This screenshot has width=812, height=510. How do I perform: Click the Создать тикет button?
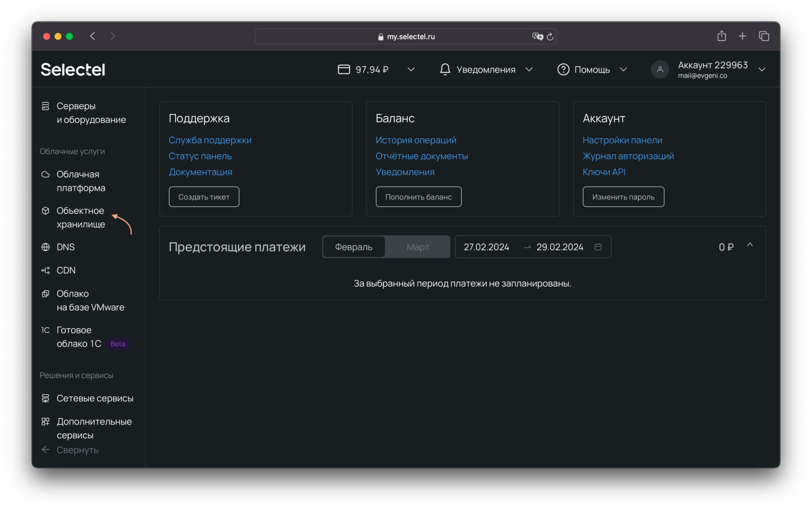tap(204, 197)
